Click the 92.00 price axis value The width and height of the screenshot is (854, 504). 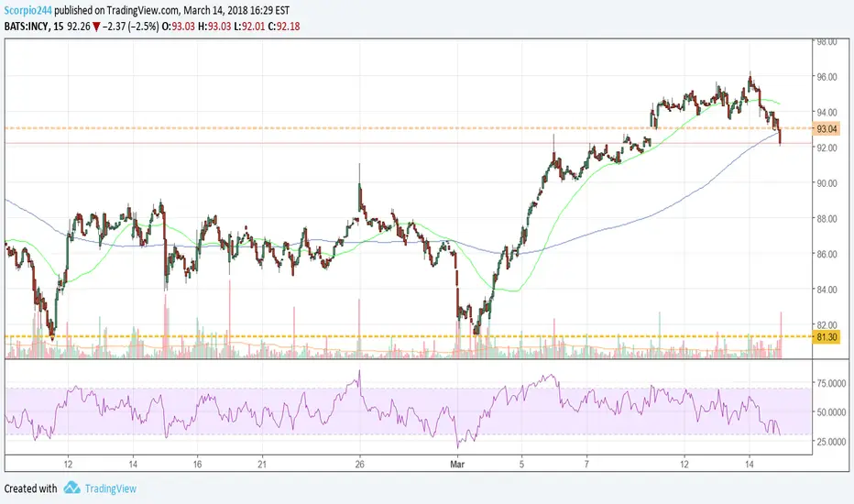pos(827,148)
